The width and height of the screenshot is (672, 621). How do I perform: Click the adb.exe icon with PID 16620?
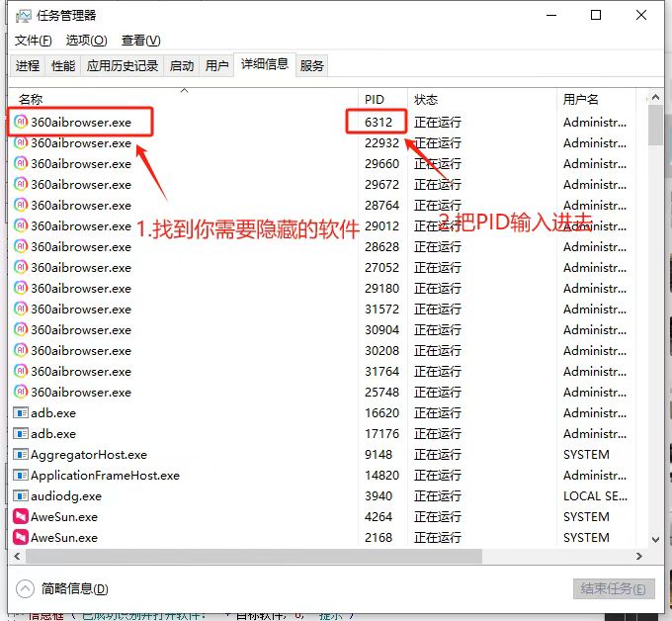(21, 413)
